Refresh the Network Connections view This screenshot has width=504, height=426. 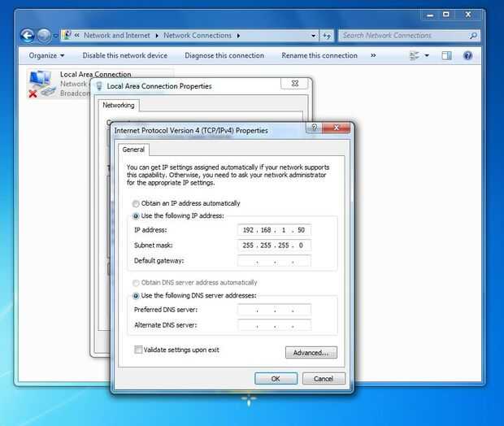pos(327,36)
